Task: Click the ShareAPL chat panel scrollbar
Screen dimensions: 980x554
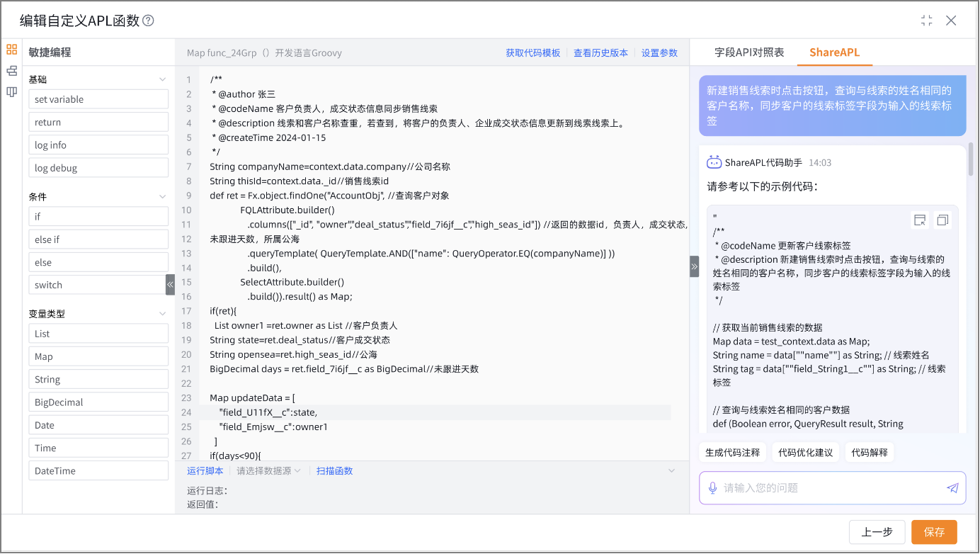Action: (x=972, y=160)
